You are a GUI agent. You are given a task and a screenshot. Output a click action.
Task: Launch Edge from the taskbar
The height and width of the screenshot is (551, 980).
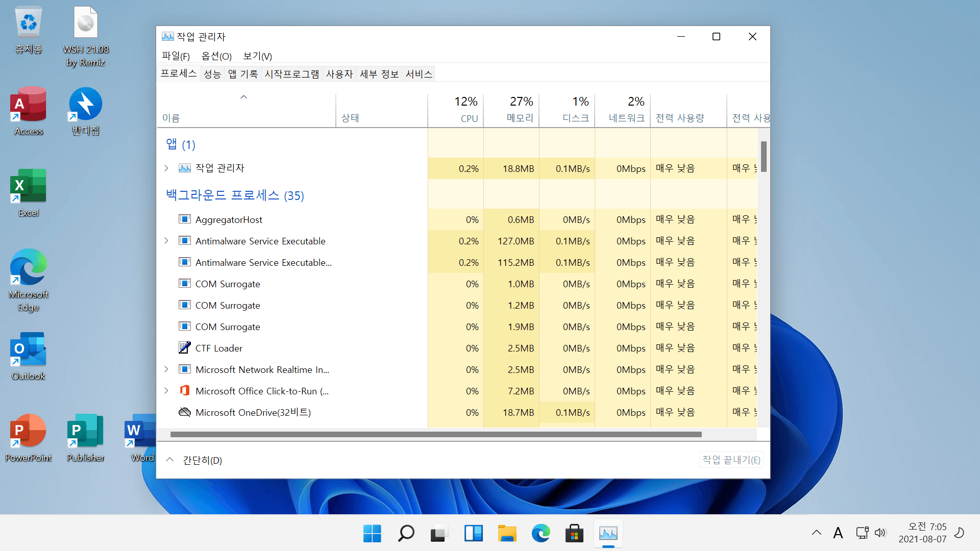click(x=541, y=534)
